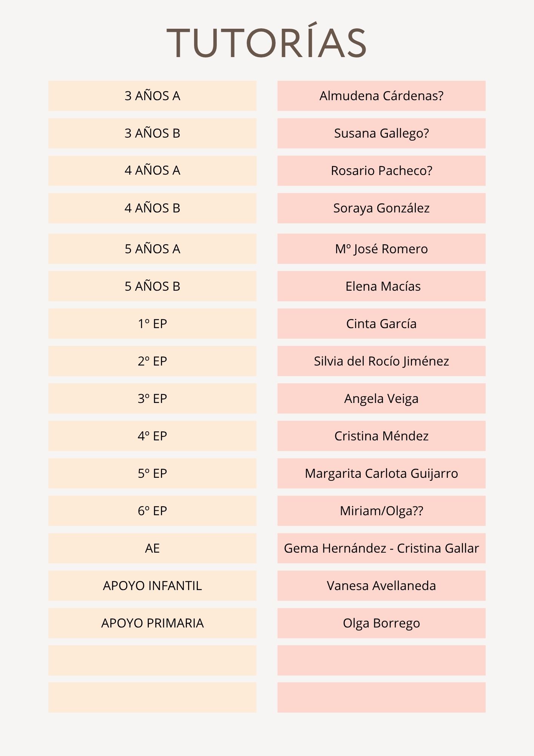534x756 pixels.
Task: Click the 5 AÑOS B label
Action: coord(152,286)
